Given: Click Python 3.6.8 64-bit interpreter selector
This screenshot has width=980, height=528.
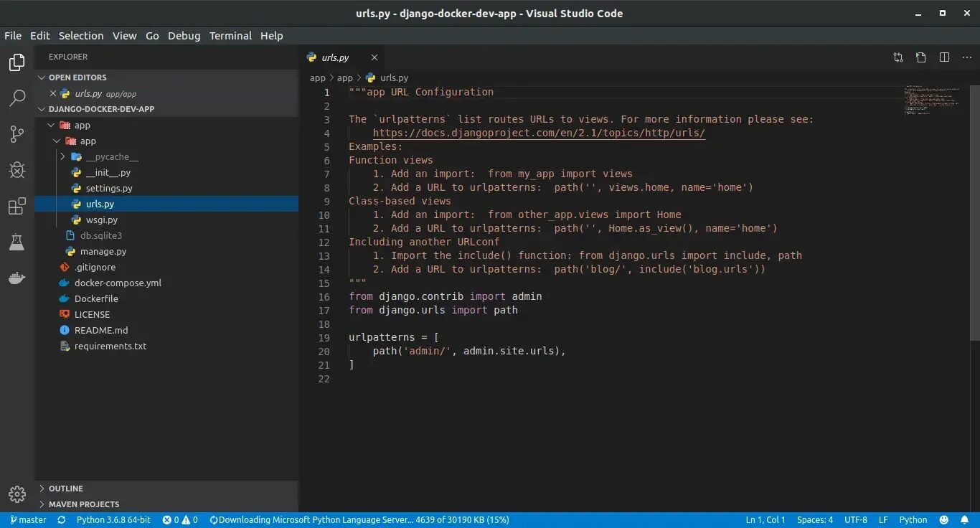Looking at the screenshot, I should pos(113,520).
